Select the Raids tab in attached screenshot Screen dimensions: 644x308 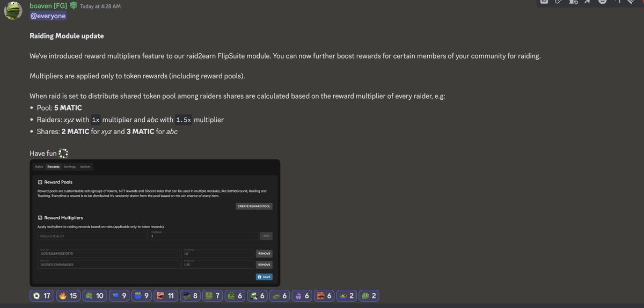(x=39, y=167)
